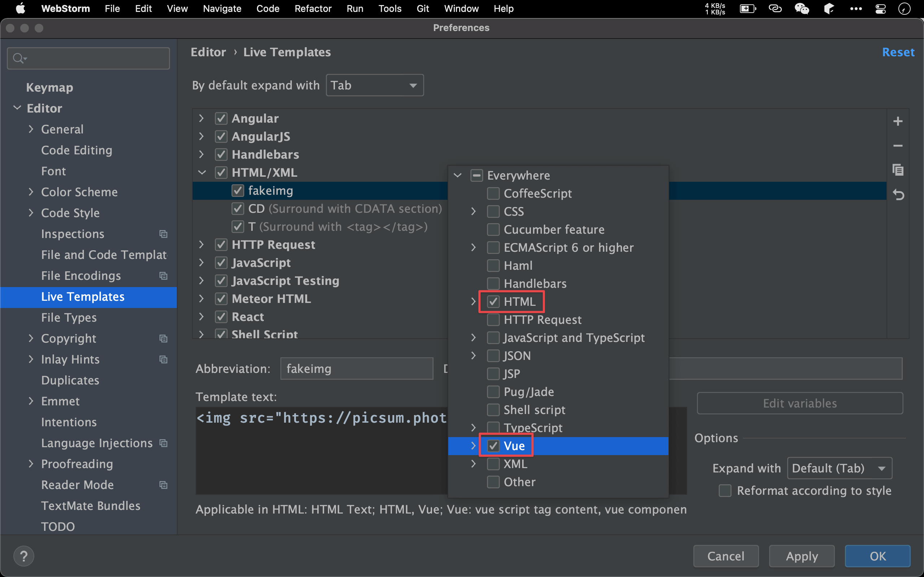The width and height of the screenshot is (924, 577).
Task: Enable Reformat according to style
Action: coord(725,490)
